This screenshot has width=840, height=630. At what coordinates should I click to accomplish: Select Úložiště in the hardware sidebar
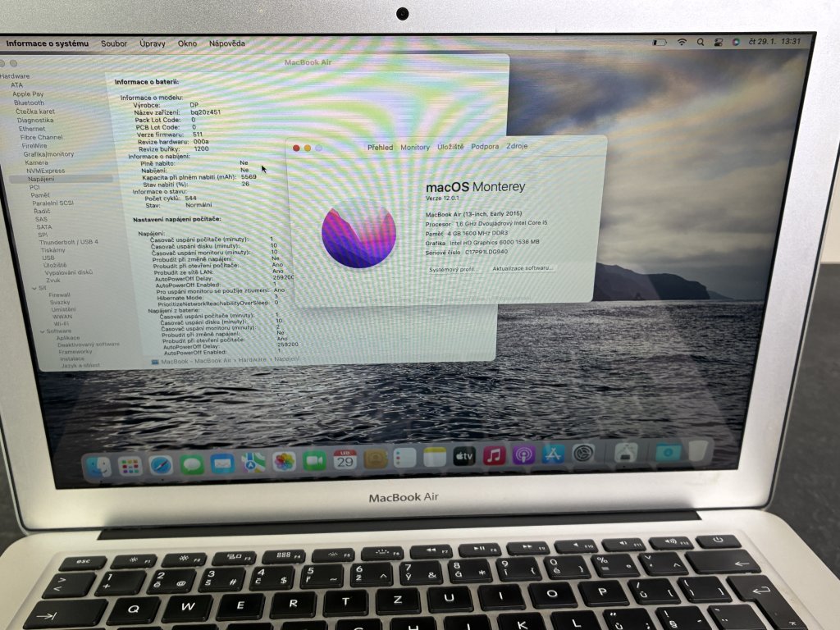click(55, 265)
